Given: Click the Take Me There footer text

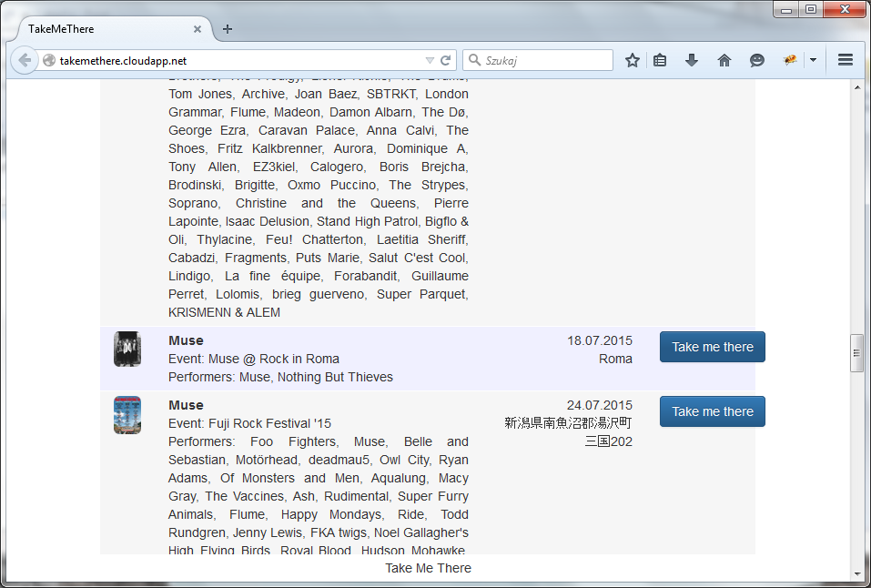Looking at the screenshot, I should click(428, 568).
